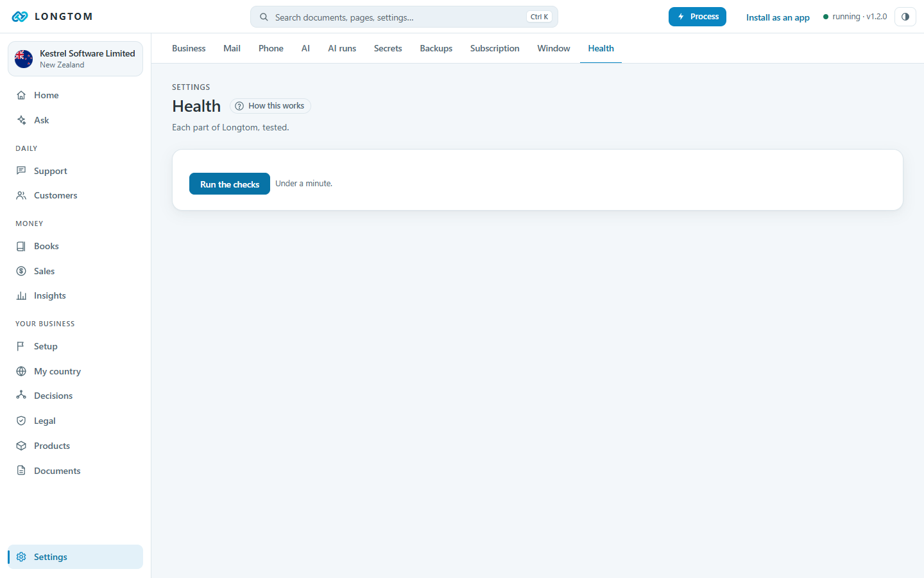Screen dimensions: 924x578
Task: Click the Customers people icon
Action: click(x=21, y=195)
